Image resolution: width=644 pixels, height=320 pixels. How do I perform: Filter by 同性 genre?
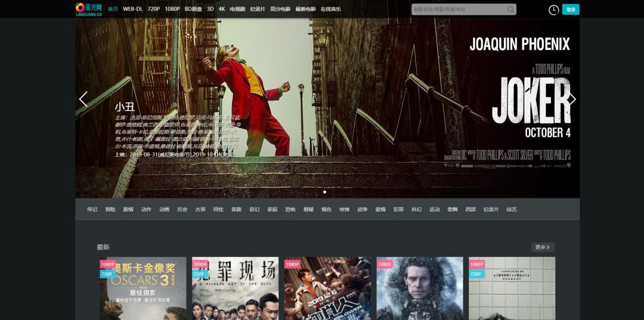(x=218, y=210)
